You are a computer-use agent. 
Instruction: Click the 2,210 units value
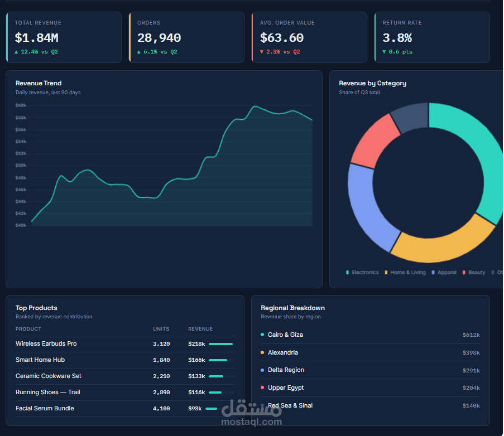[161, 376]
